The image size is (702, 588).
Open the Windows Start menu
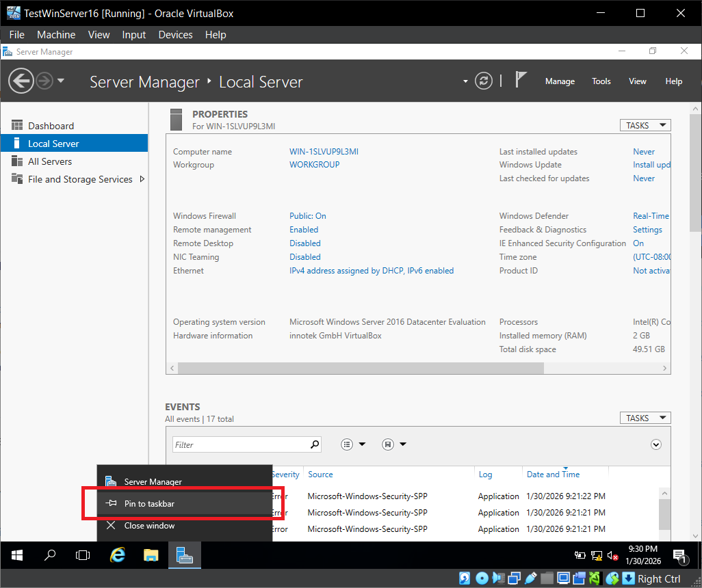[x=17, y=555]
